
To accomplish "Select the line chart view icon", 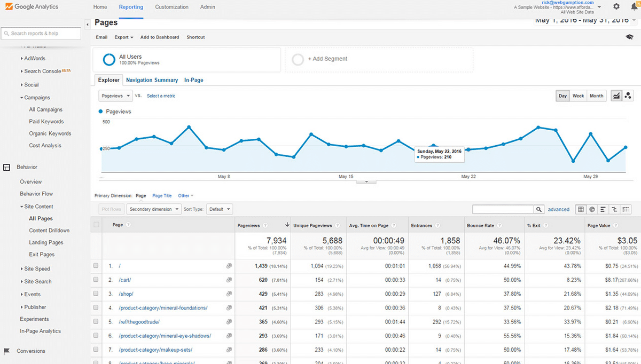I will 616,96.
